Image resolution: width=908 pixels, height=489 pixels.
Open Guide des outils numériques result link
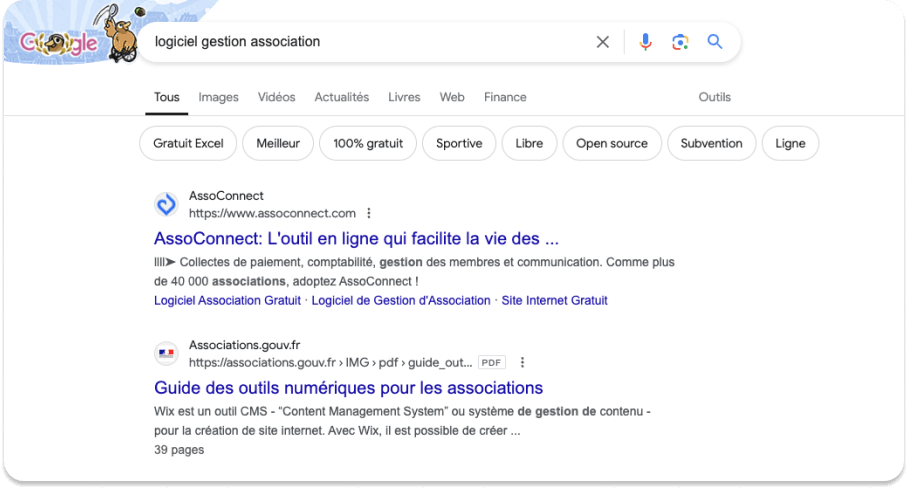pyautogui.click(x=349, y=388)
